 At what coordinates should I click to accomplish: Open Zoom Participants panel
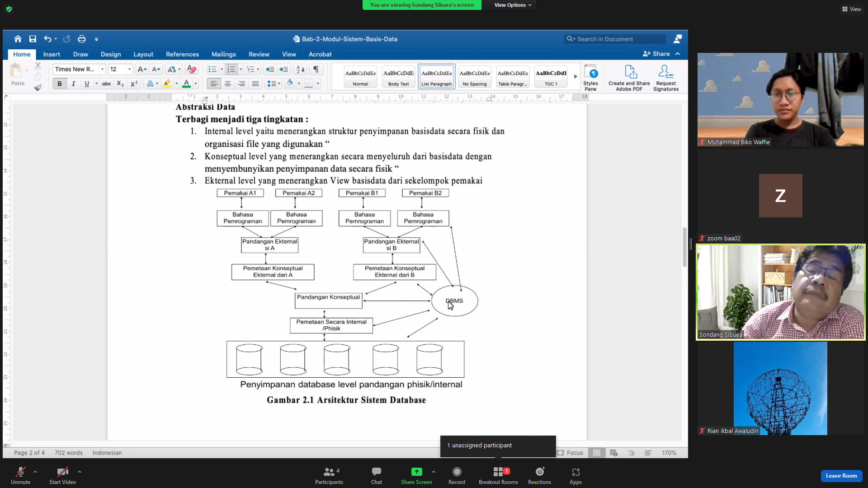pyautogui.click(x=329, y=476)
